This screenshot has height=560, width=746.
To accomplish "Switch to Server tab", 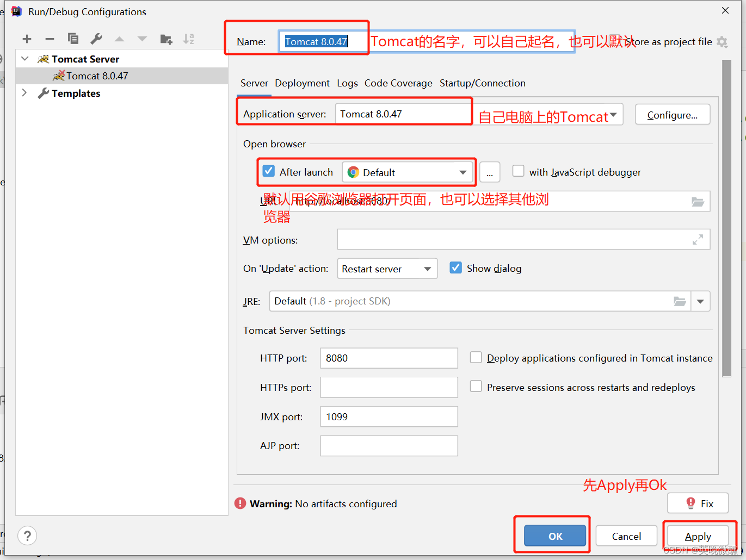I will [254, 83].
